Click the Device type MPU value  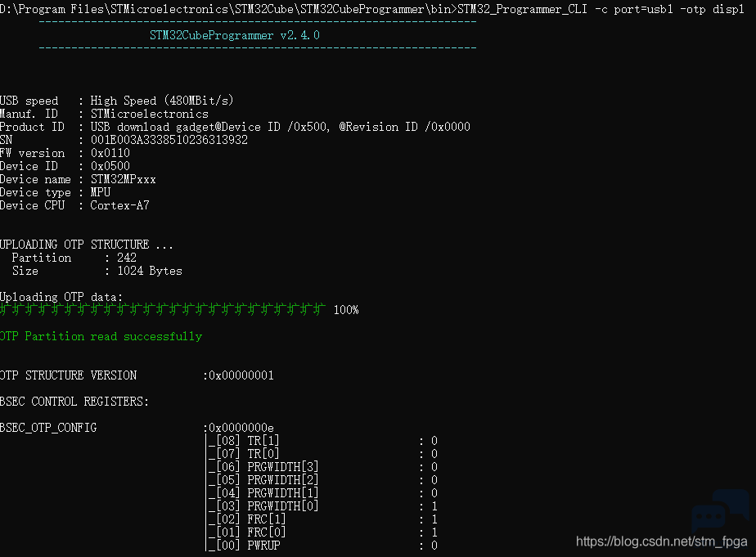pos(101,193)
